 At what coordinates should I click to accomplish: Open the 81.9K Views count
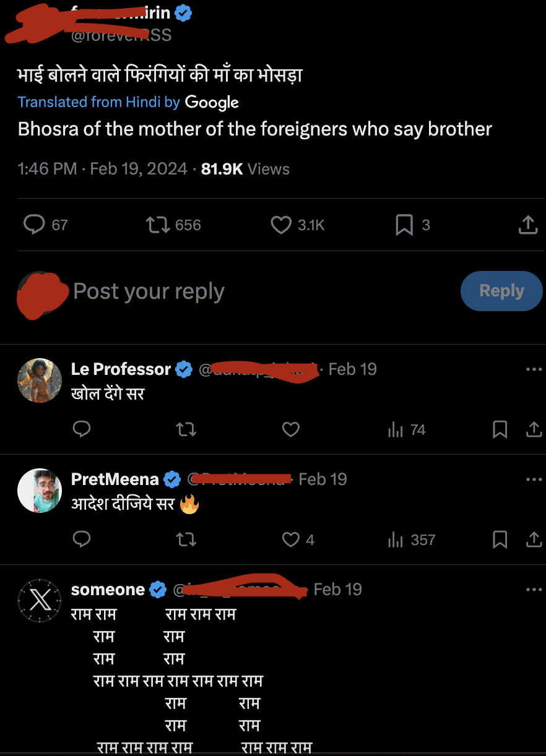pyautogui.click(x=245, y=169)
